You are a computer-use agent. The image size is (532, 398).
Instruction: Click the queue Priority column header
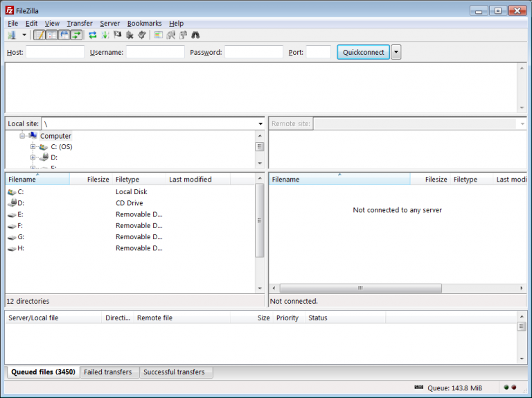(x=289, y=318)
